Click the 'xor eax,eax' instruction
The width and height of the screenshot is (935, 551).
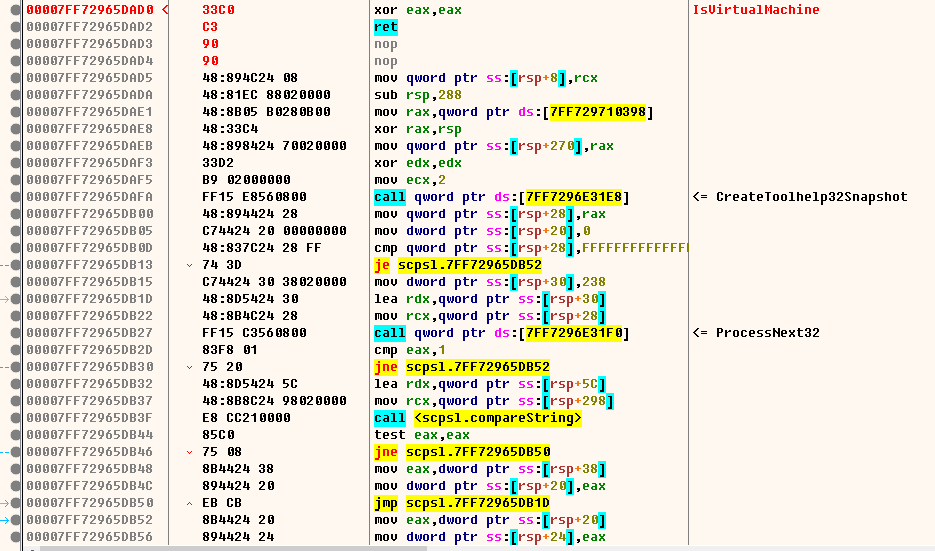pos(417,10)
